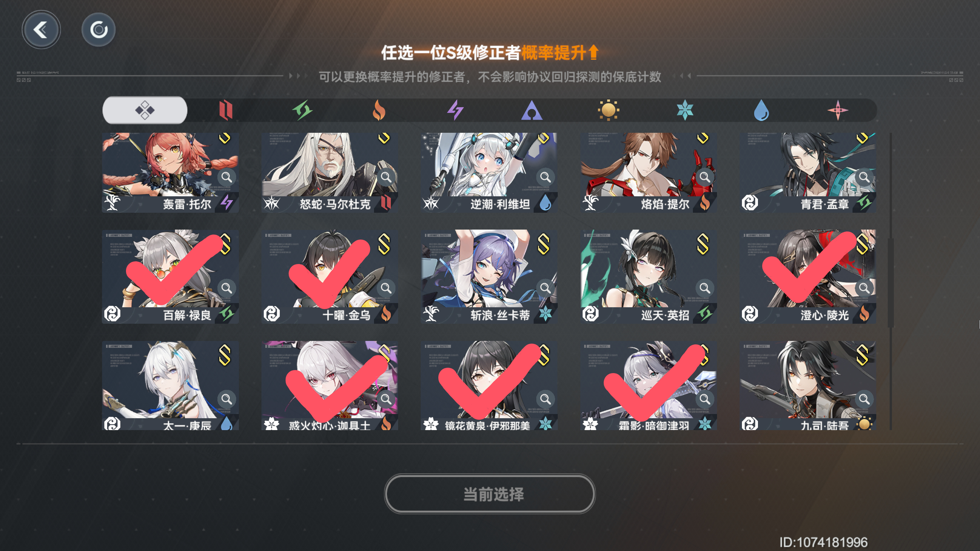The width and height of the screenshot is (980, 551).
Task: Click the circular refresh icon
Action: pyautogui.click(x=99, y=29)
